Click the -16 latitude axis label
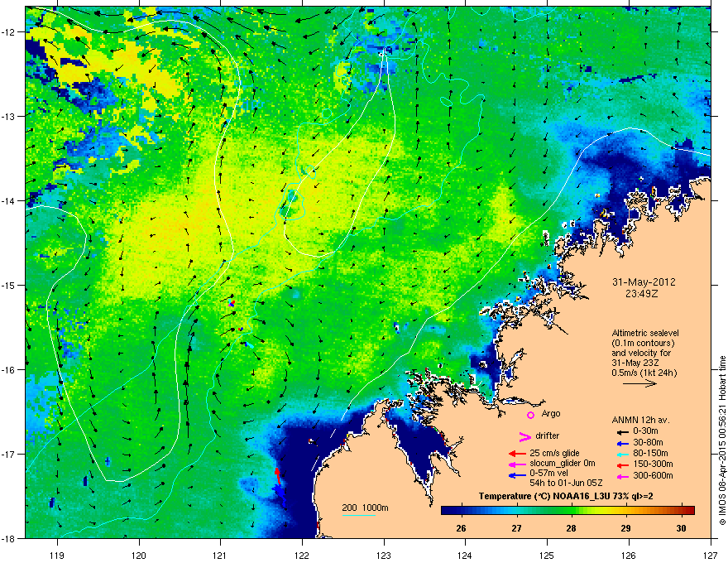 pos(9,370)
